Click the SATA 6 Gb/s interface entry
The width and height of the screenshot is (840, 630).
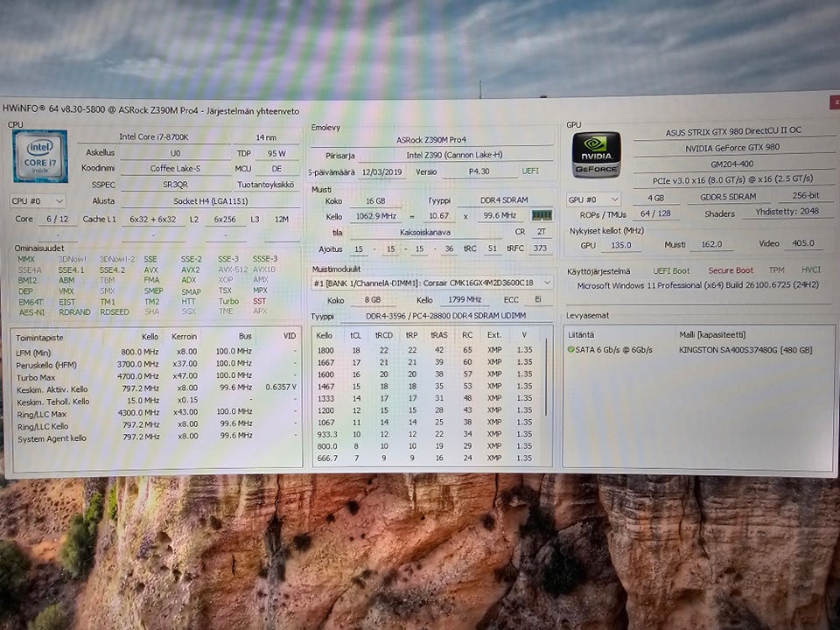613,350
